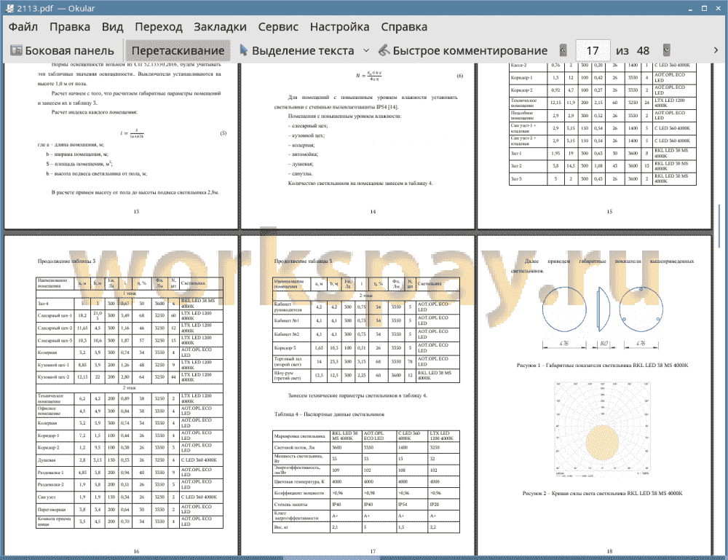The width and height of the screenshot is (728, 560).
Task: Open the Файл menu
Action: 23,27
